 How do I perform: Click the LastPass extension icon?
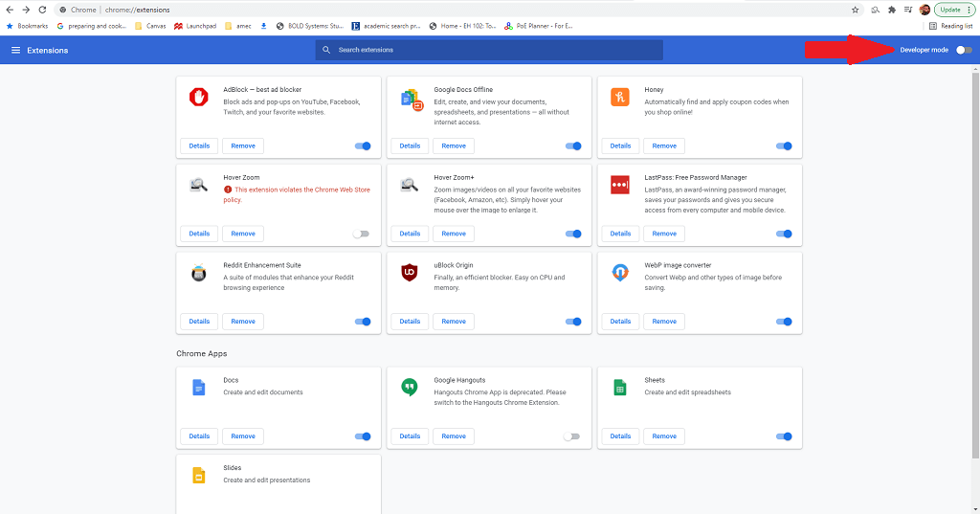[620, 185]
